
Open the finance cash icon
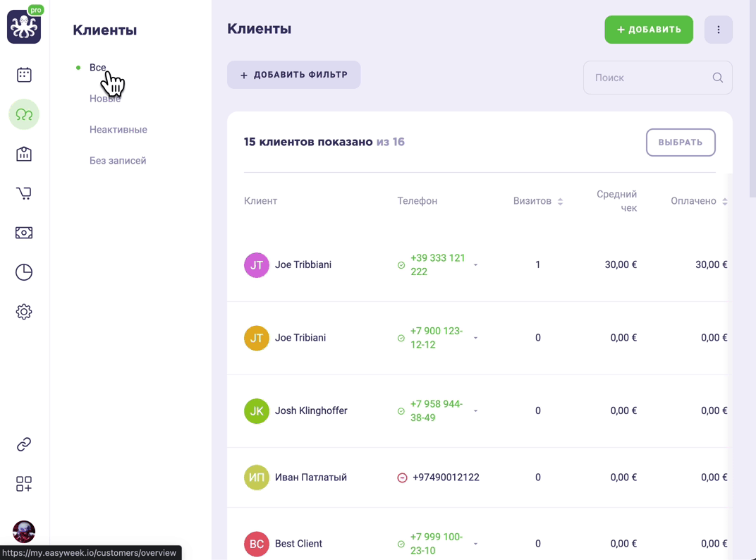(x=24, y=233)
